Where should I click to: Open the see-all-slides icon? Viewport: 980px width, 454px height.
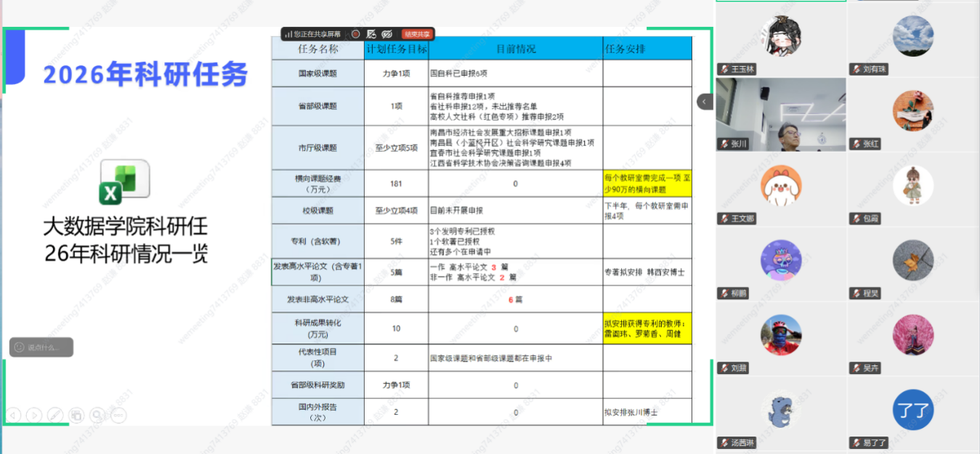click(76, 415)
